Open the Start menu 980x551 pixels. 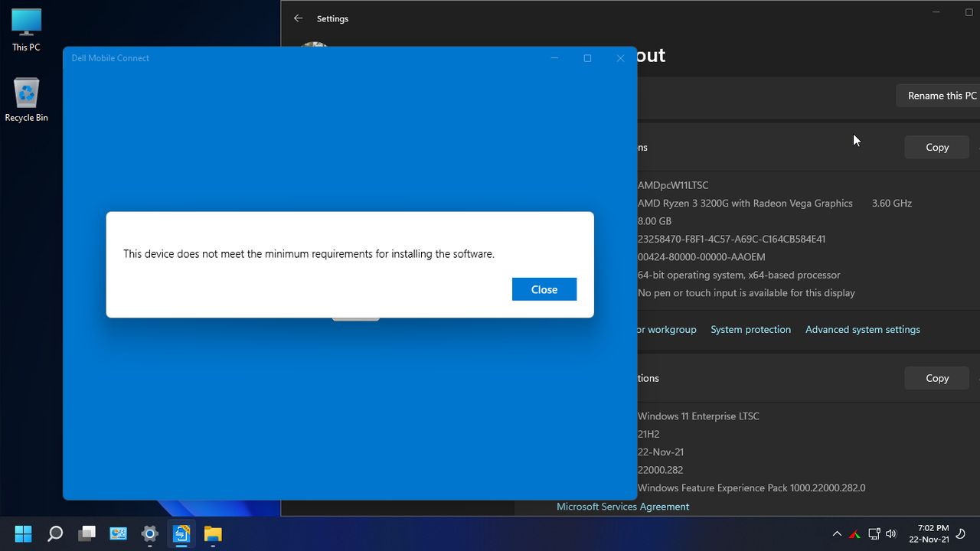point(23,533)
